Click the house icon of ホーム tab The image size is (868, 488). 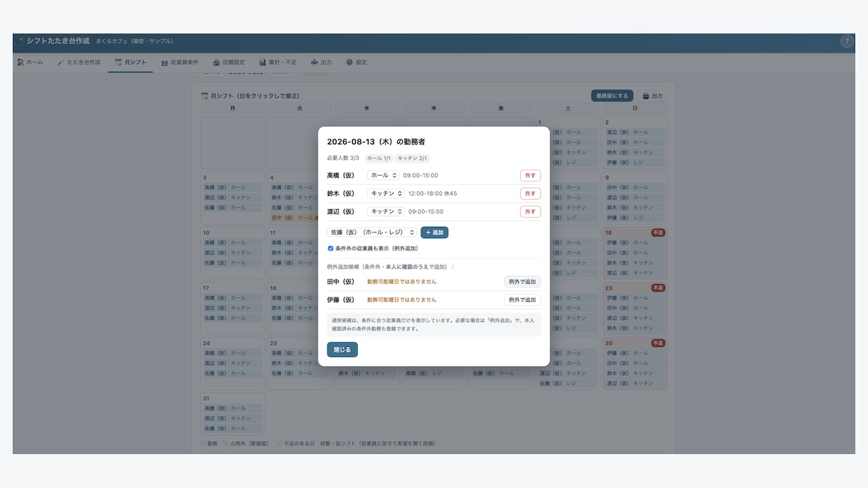[x=21, y=63]
